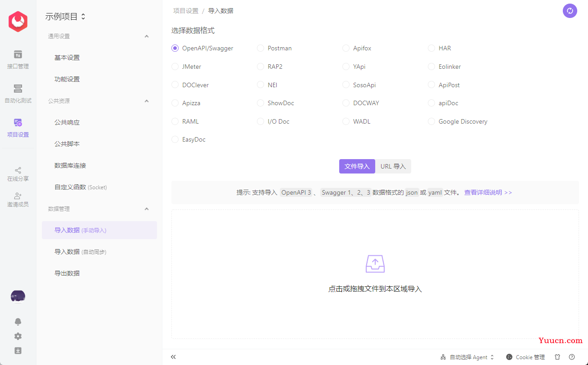Select Eolinker format radio
Screen dimensions: 588x365
tap(431, 67)
